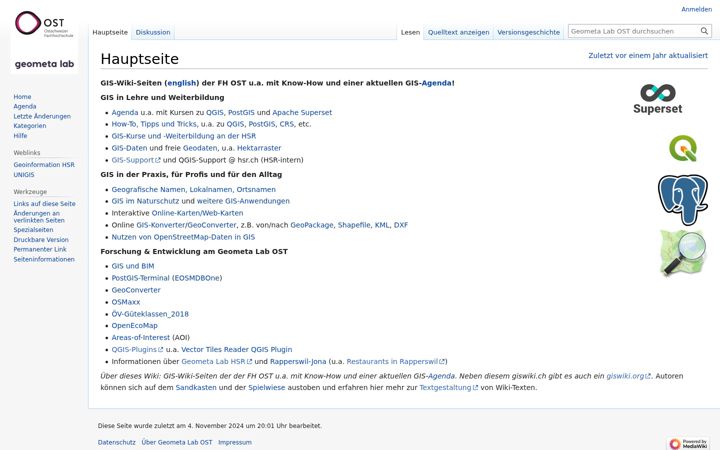
Task: Open PostGIS-Terminal (EOSMDBOne) link
Action: 167,278
